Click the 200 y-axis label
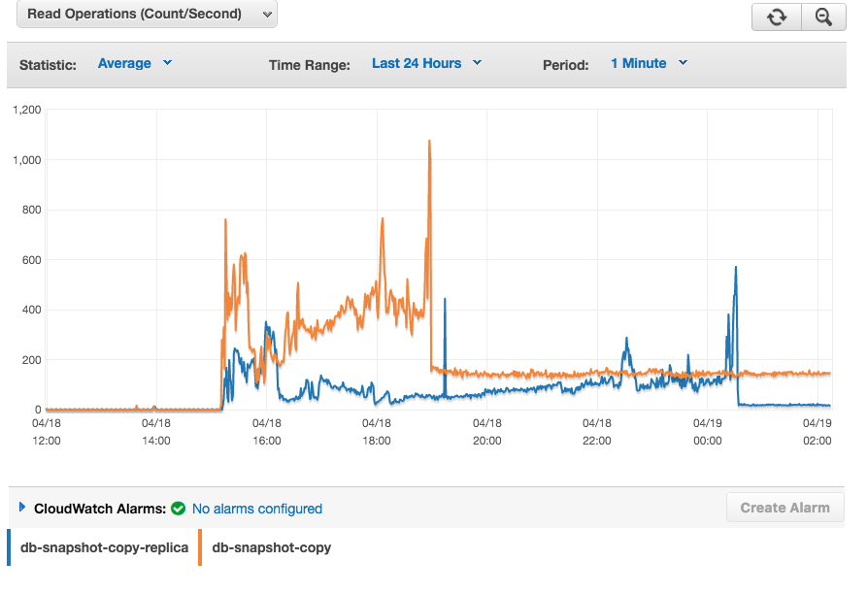 (x=31, y=360)
